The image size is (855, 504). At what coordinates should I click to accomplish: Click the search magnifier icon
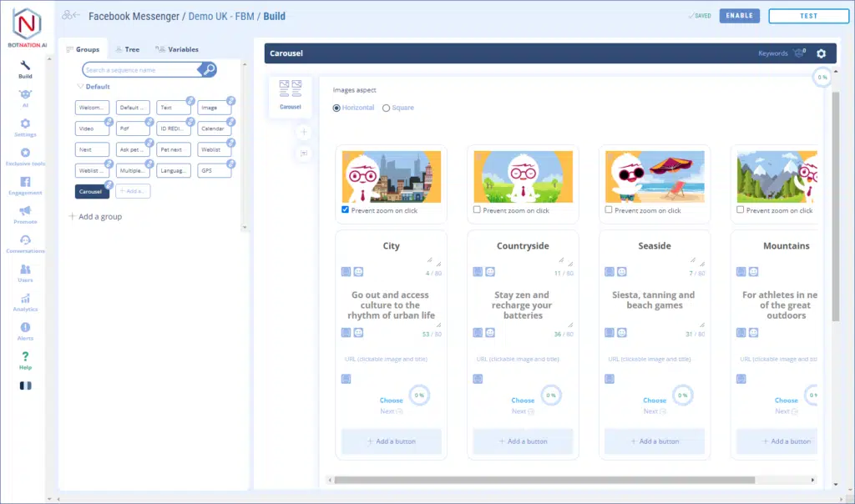(x=209, y=70)
